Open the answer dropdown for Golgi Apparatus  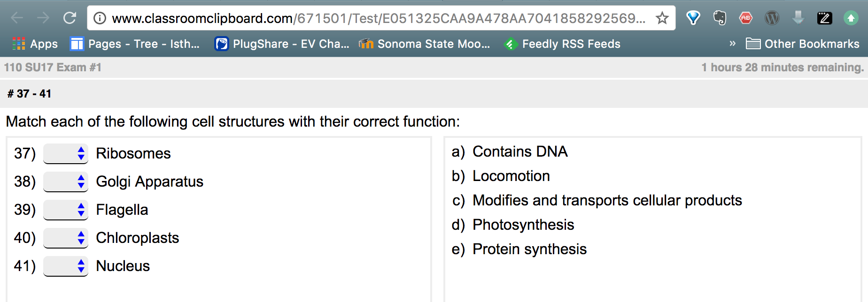(66, 182)
